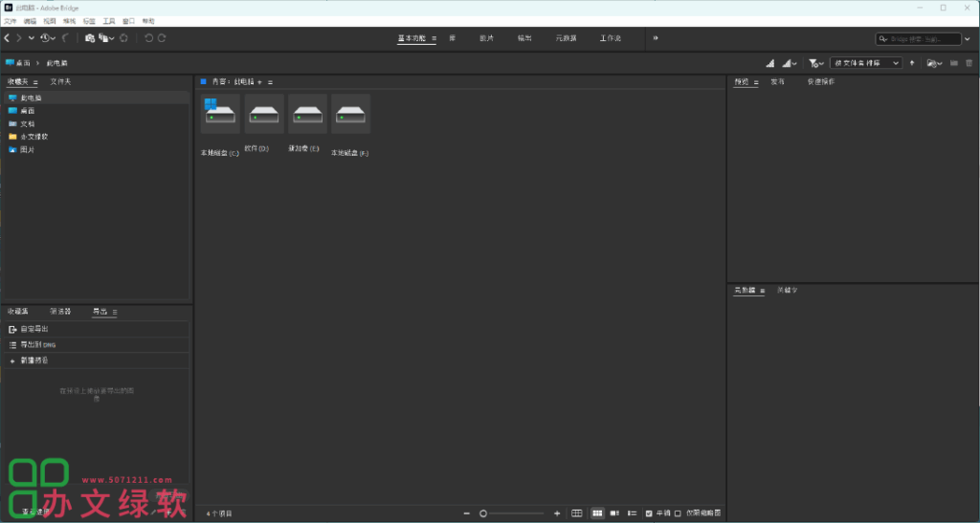Viewport: 980px width, 523px height.
Task: Select 办文绿软 folder in favorites
Action: point(97,137)
